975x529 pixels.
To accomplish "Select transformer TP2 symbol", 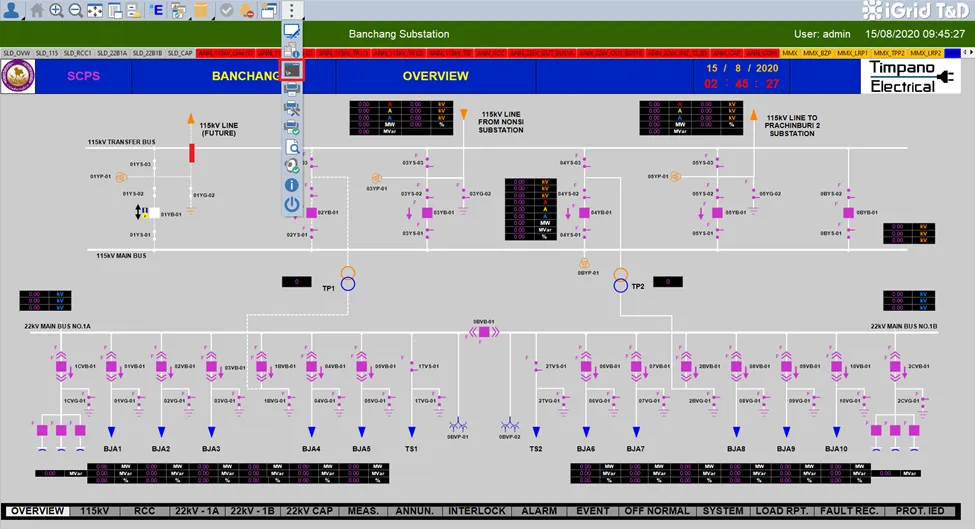I will tap(621, 280).
